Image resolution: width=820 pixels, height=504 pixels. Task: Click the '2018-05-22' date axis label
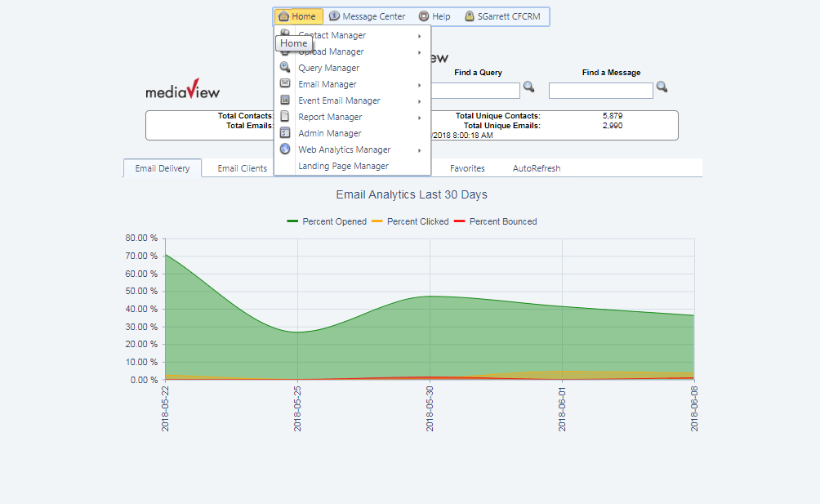pyautogui.click(x=165, y=409)
